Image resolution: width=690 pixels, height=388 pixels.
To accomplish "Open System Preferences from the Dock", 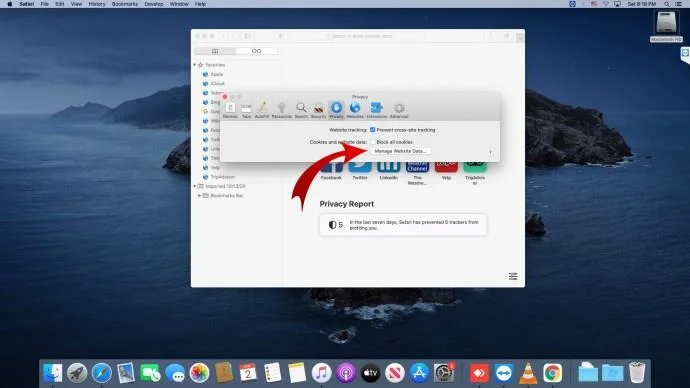I will click(444, 373).
